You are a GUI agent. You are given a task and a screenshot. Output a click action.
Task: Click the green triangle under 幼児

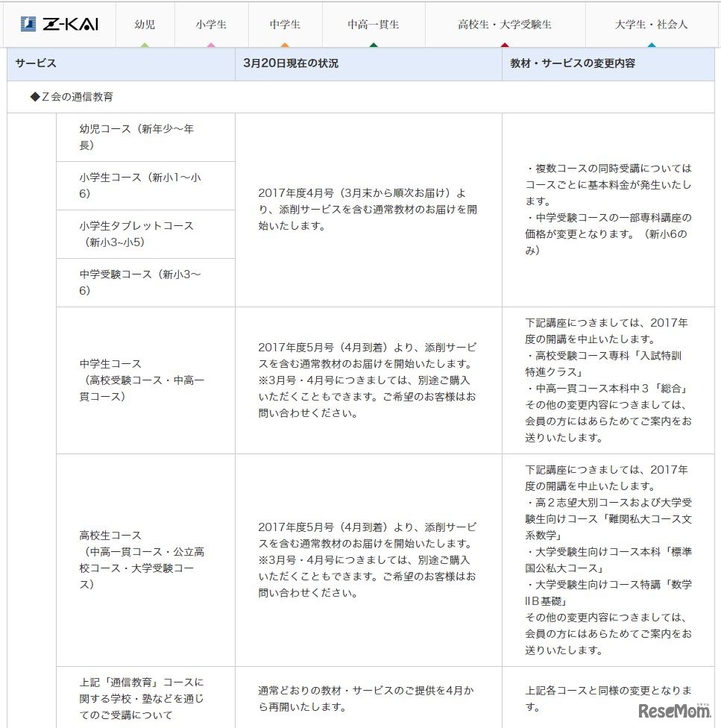click(145, 45)
